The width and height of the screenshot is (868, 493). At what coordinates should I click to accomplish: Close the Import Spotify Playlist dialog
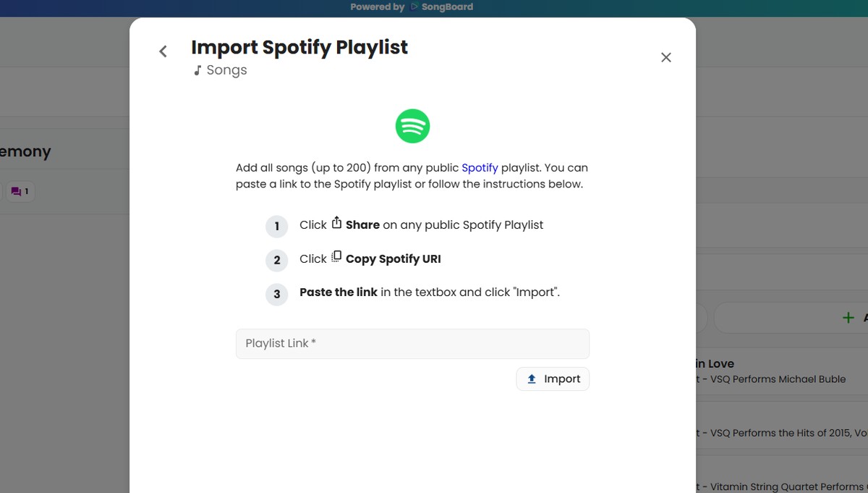[666, 57]
